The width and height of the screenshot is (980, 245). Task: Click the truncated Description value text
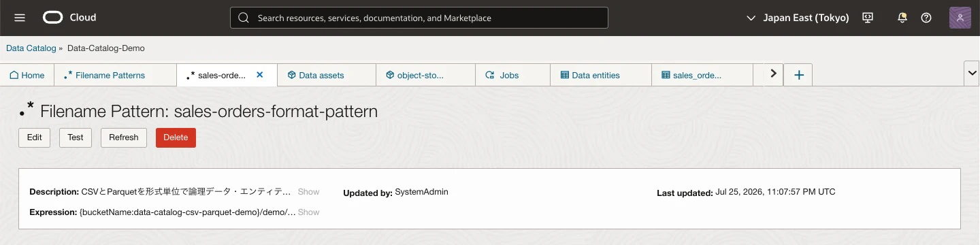tap(186, 192)
